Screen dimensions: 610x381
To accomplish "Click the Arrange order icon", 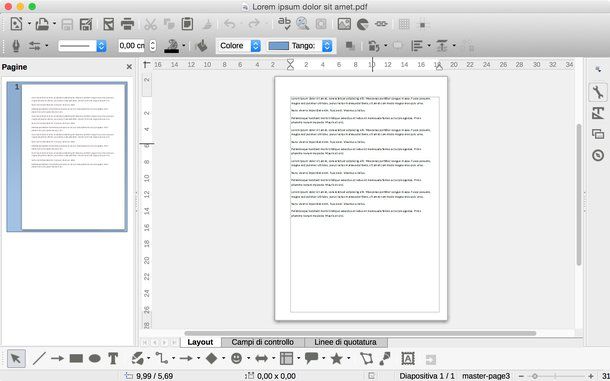I will tap(442, 46).
